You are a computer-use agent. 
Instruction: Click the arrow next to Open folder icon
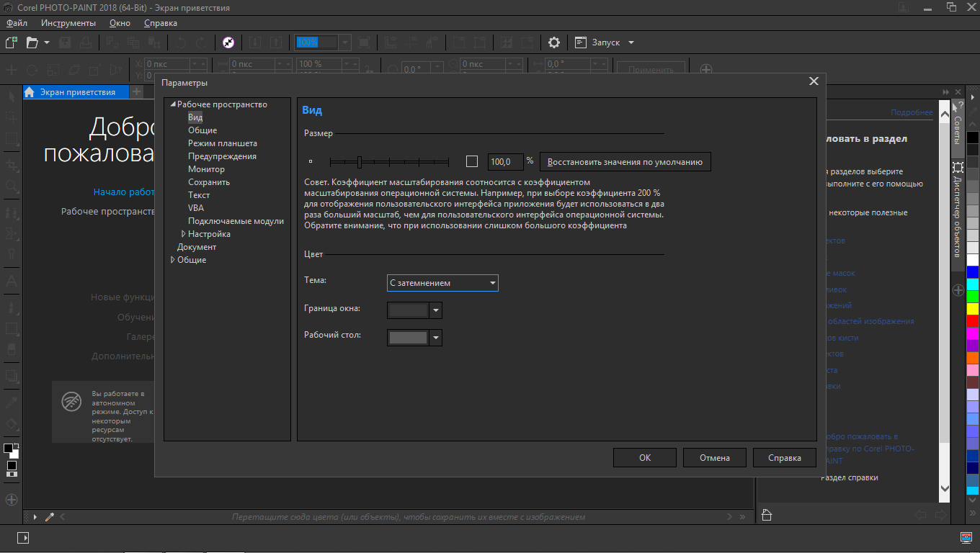pos(47,42)
